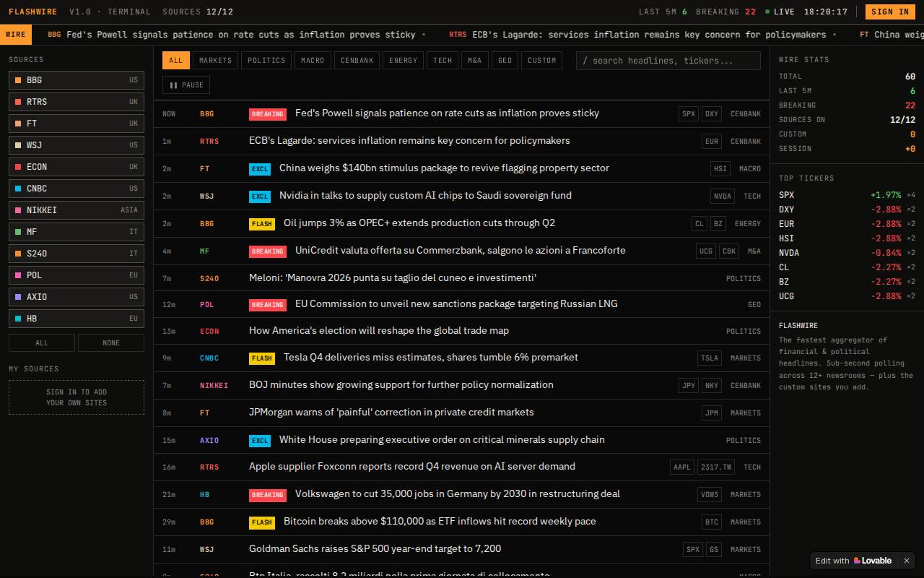Toggle the CNBC source filter
This screenshot has width=924, height=578.
[x=77, y=189]
